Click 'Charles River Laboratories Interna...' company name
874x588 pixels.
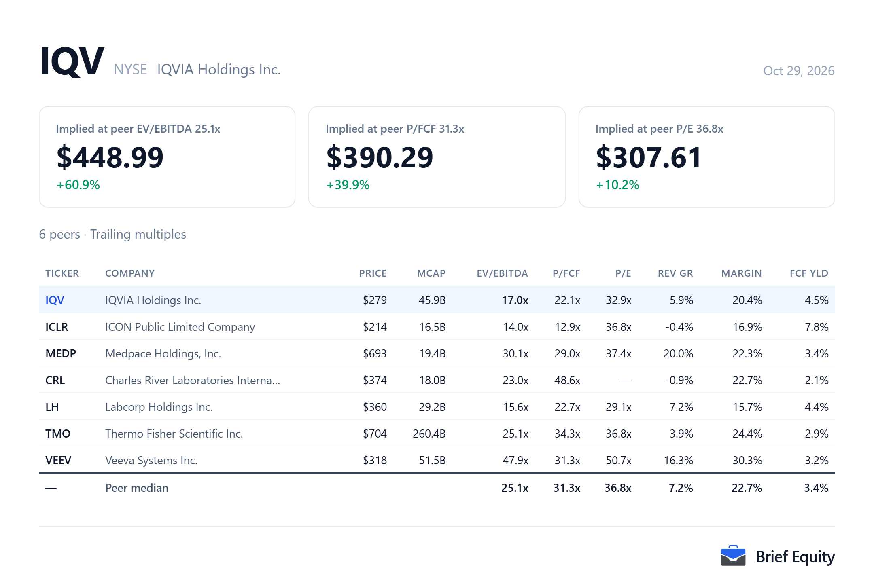pyautogui.click(x=193, y=380)
